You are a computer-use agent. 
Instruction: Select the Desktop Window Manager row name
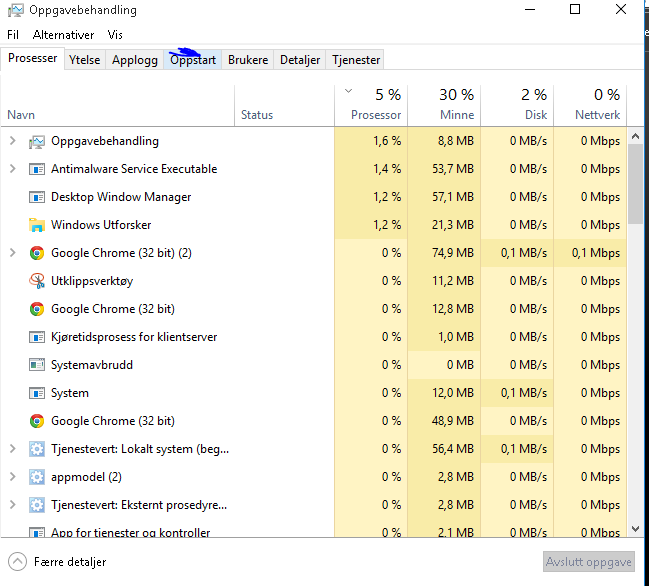(121, 197)
